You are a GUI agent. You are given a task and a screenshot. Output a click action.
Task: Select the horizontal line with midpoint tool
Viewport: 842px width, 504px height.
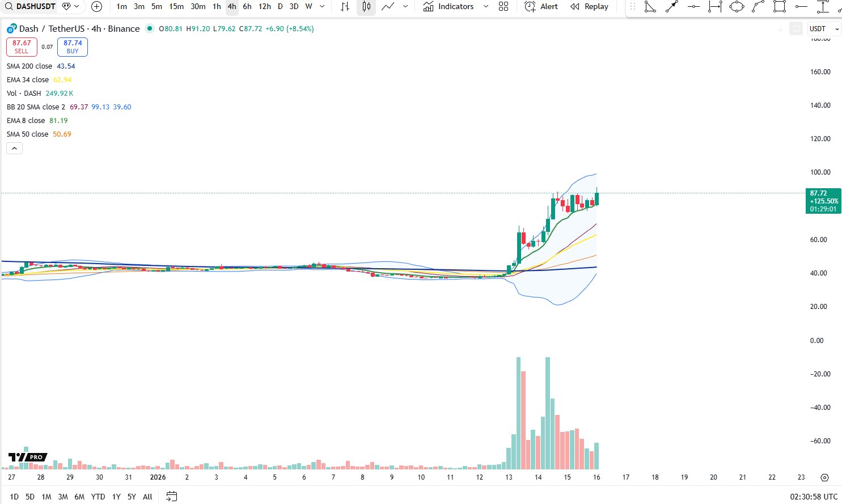(693, 7)
